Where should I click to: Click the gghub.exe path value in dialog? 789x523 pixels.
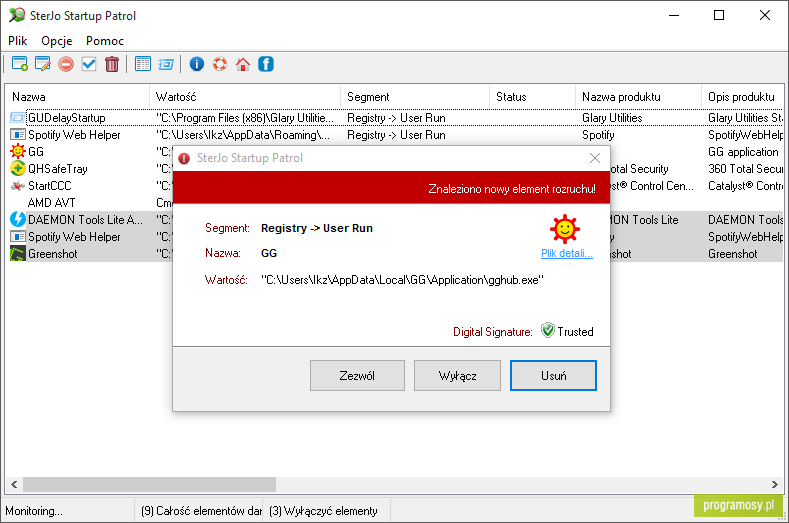402,280
